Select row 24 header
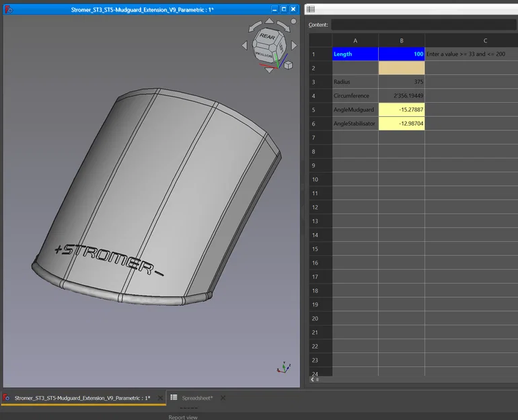Screen dimensions: 518x420 pyautogui.click(x=320, y=373)
